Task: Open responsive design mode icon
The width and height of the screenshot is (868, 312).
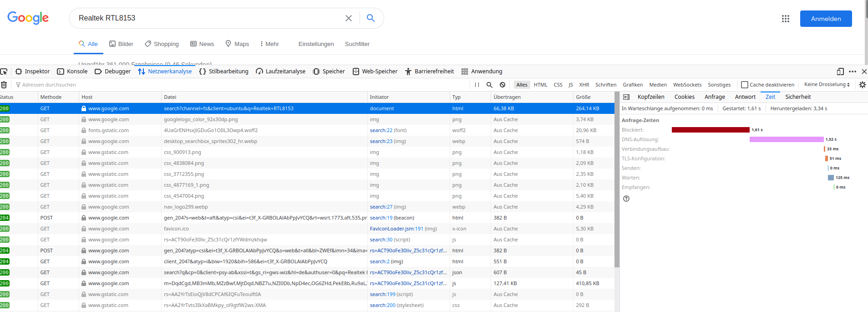Action: [x=840, y=72]
